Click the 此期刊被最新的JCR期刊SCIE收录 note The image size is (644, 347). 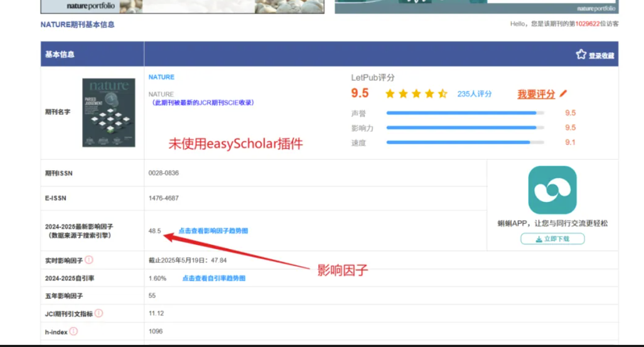[203, 103]
